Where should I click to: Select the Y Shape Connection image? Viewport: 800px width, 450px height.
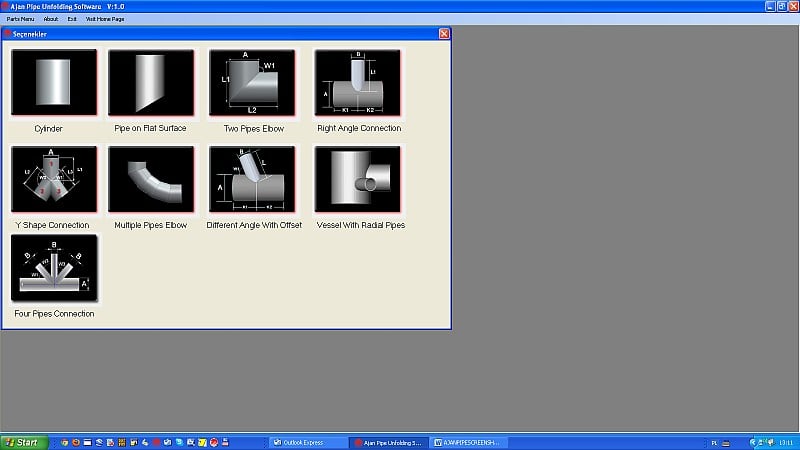pyautogui.click(x=54, y=179)
